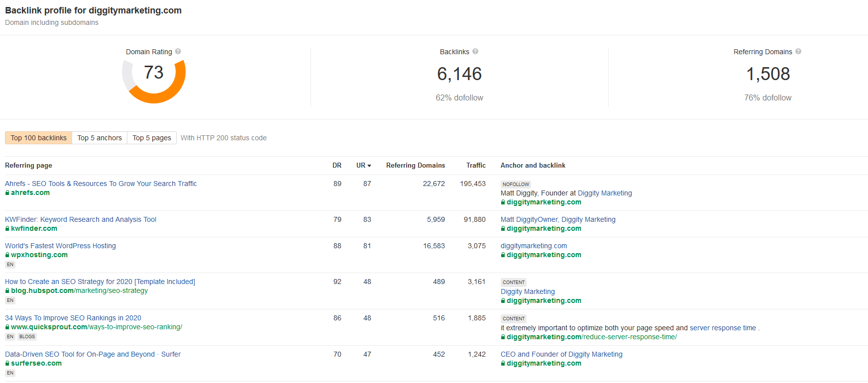Viewport: 868px width, 383px height.
Task: Open 34 Ways To Improve SEO Rankings
Action: [73, 318]
